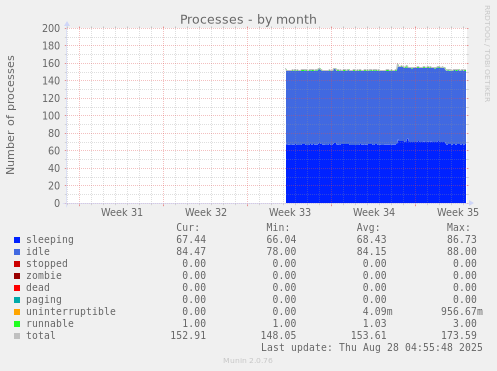The image size is (497, 371).
Task: Click the 'Week 32' axis label
Action: point(206,212)
